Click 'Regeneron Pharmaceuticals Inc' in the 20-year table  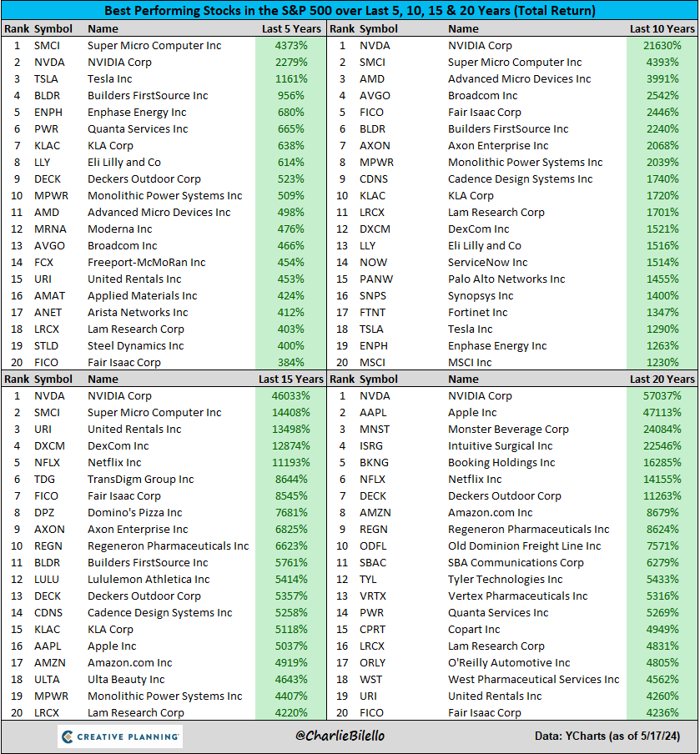point(528,530)
